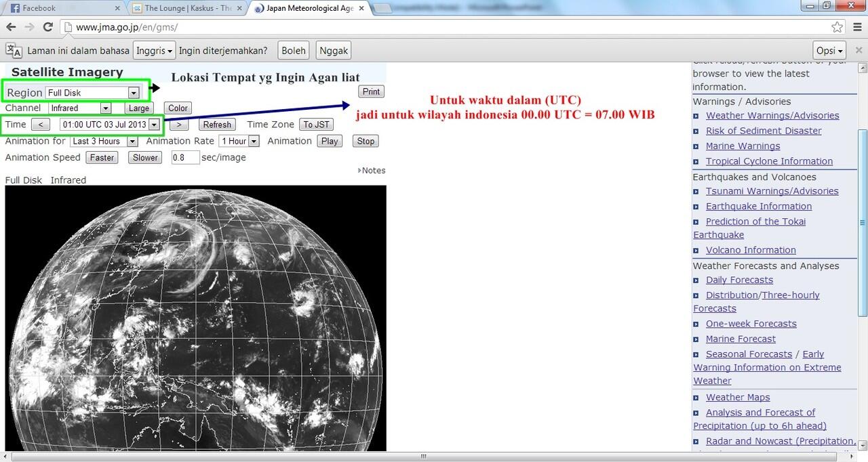Image resolution: width=868 pixels, height=462 pixels.
Task: Open the Earthquake Information link
Action: [x=759, y=207]
